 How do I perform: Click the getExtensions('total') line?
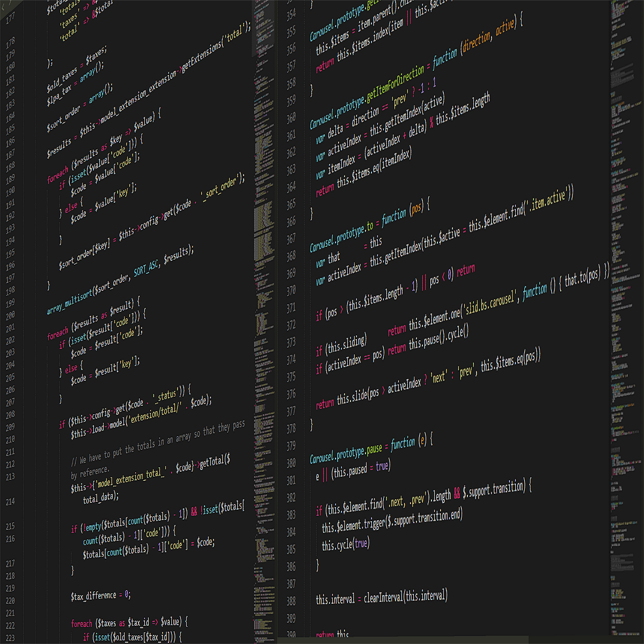[149, 90]
